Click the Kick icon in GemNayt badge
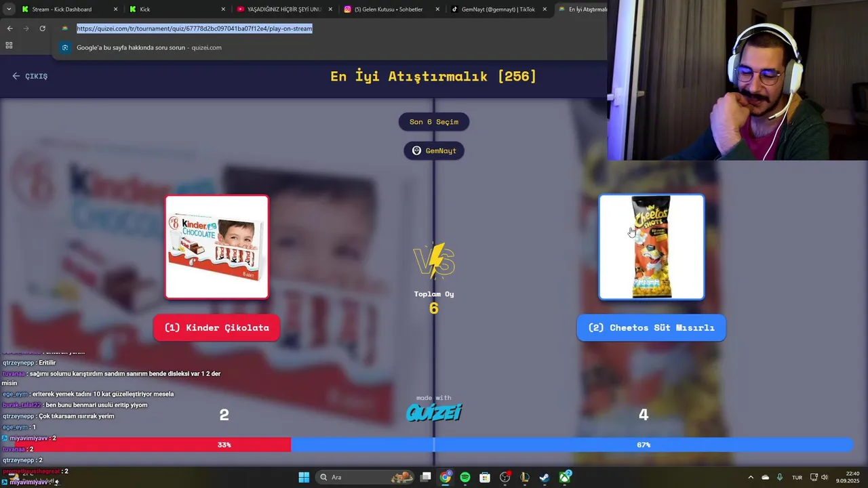 coord(416,150)
